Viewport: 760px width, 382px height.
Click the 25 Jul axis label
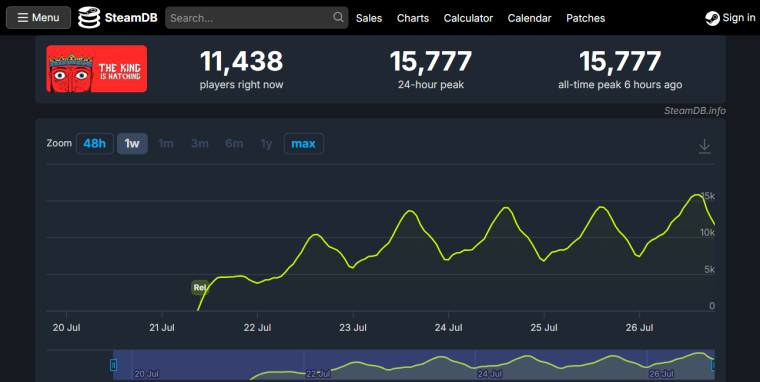[x=544, y=328]
